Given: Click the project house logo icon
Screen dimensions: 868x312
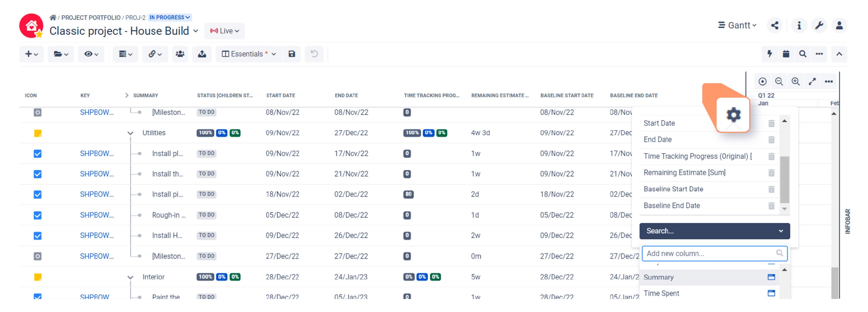Looking at the screenshot, I should [31, 26].
